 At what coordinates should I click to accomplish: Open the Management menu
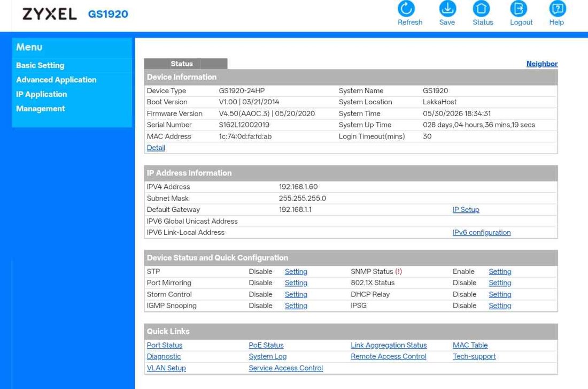[x=41, y=109]
